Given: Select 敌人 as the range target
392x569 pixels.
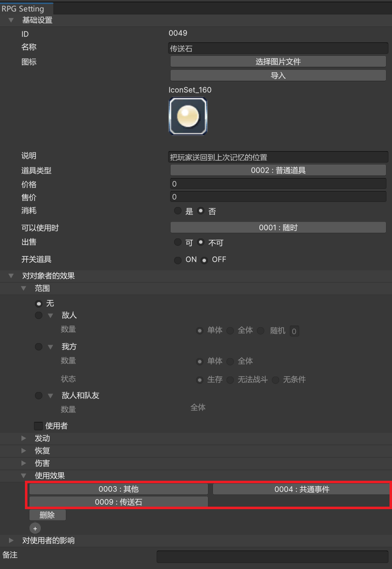Looking at the screenshot, I should coord(38,316).
